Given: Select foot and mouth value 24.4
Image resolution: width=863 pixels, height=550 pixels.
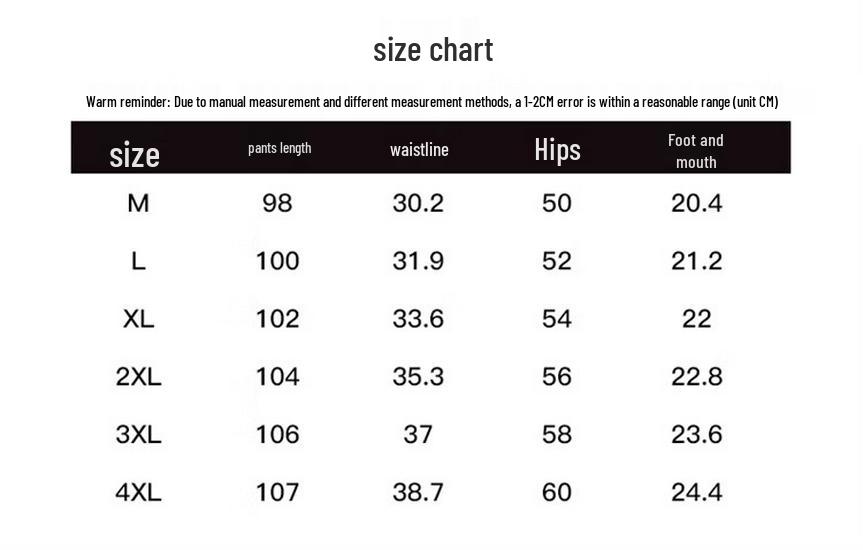Looking at the screenshot, I should tap(696, 492).
